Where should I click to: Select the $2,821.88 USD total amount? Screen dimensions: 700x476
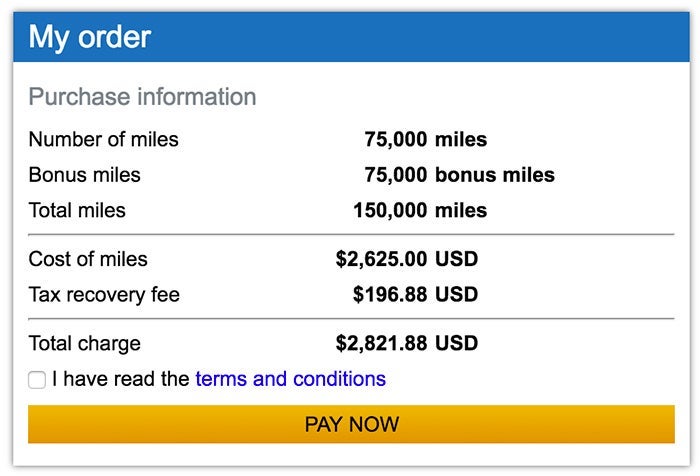pos(407,343)
